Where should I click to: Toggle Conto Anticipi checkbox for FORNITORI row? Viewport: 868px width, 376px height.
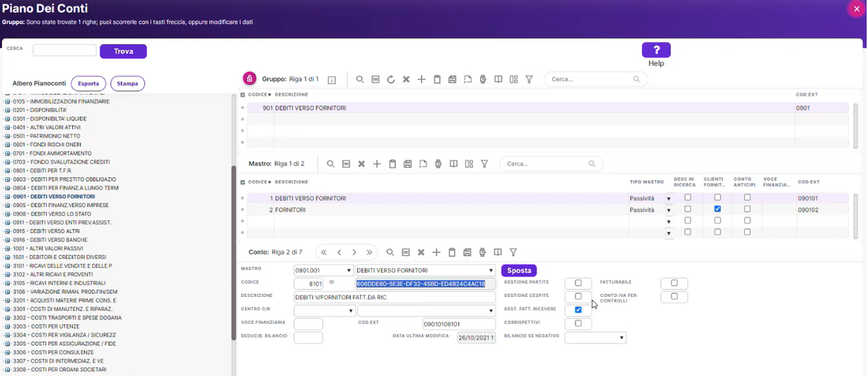747,209
